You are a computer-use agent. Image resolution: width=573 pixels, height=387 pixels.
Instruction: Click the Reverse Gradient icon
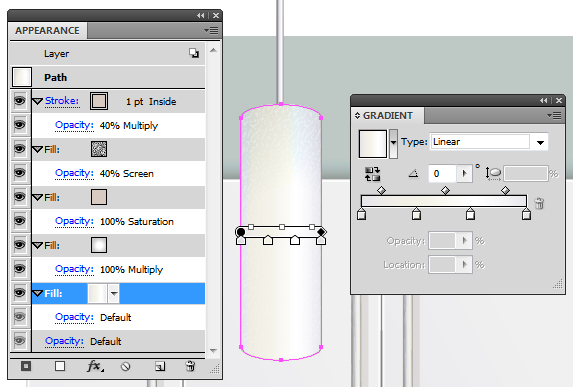click(x=372, y=174)
